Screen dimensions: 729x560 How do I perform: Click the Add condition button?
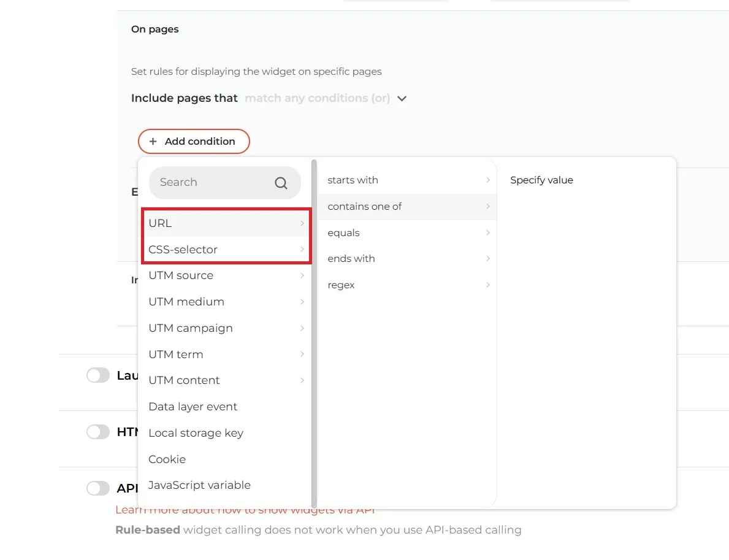coord(194,141)
